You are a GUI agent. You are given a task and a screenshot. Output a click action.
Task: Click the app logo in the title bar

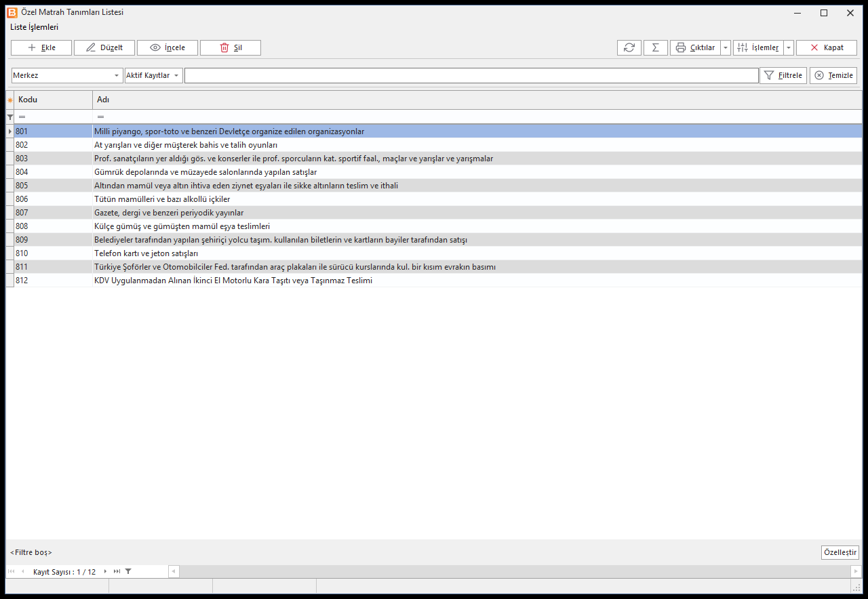tap(12, 12)
